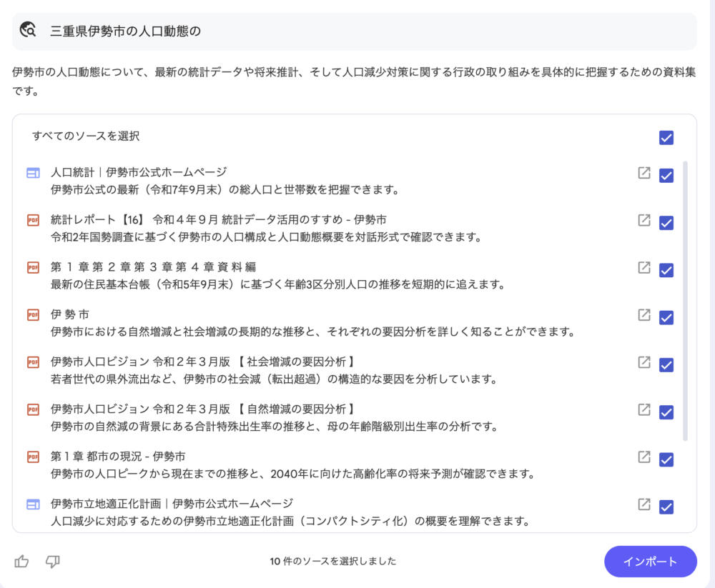Open external link for 社会増減の要因分析 source
Image resolution: width=715 pixels, height=588 pixels.
click(x=644, y=362)
